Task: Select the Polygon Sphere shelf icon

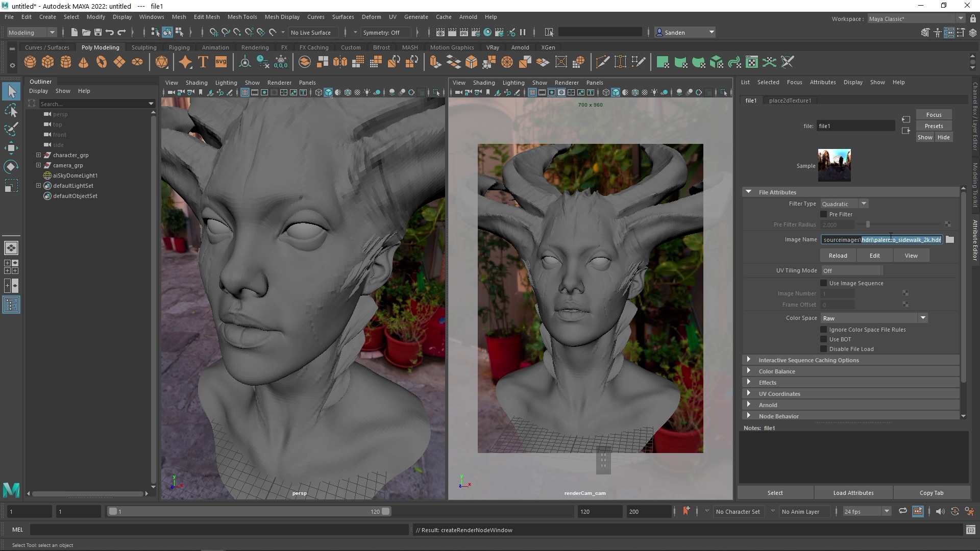Action: [x=30, y=61]
